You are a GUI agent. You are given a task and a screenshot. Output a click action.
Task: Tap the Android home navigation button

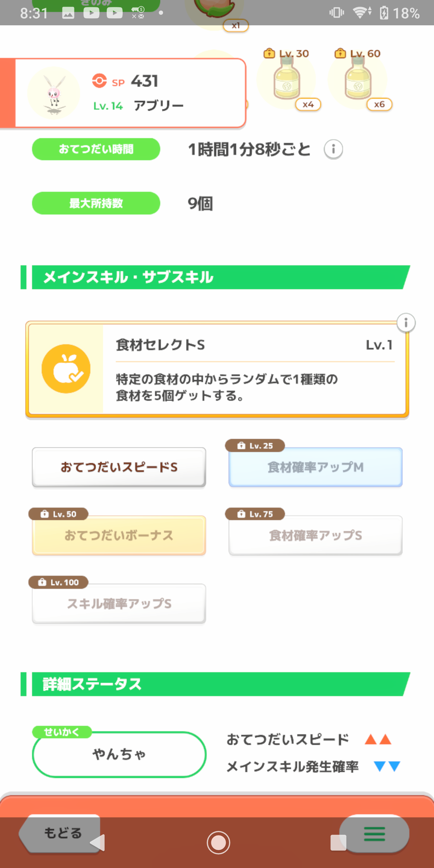[x=218, y=842]
